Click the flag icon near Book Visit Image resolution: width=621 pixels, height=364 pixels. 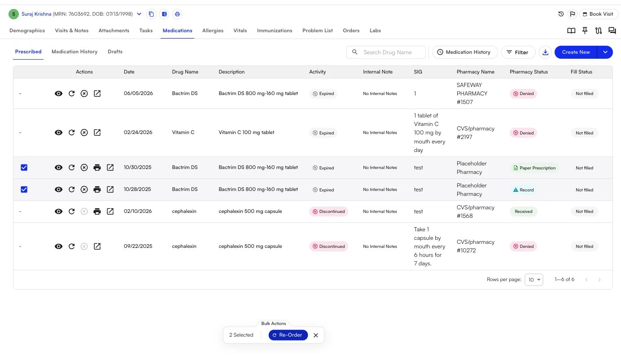[x=573, y=14]
